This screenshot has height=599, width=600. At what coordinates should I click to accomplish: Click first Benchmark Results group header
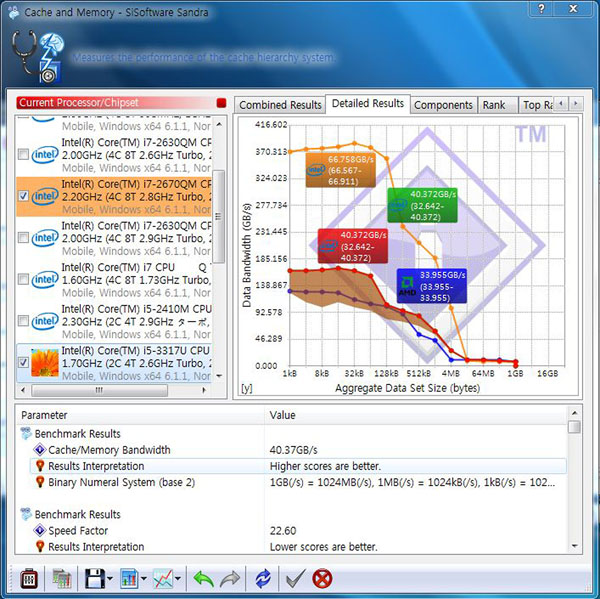tap(77, 434)
